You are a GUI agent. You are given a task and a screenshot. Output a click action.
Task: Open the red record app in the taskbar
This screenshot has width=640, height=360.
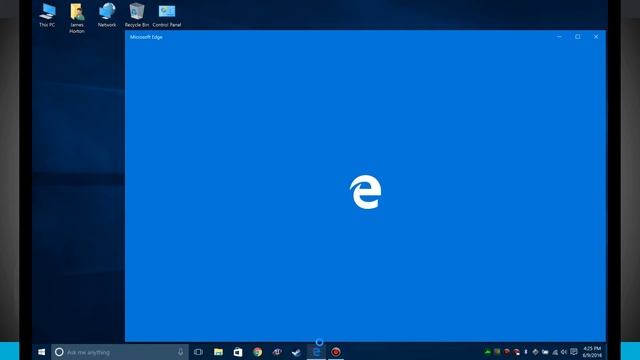(336, 352)
